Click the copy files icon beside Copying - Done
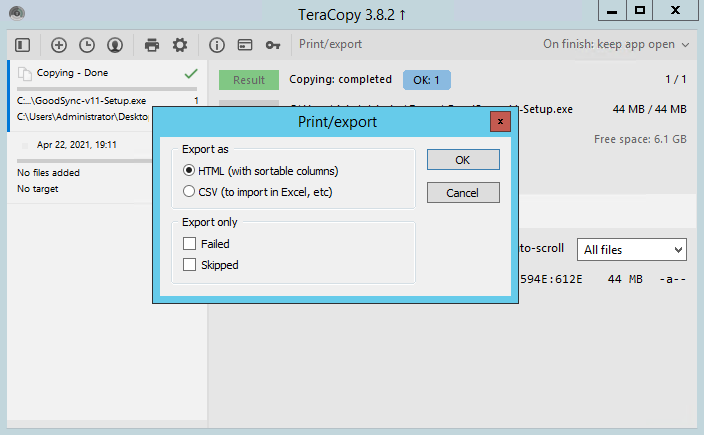Viewport: 704px width, 435px height. click(24, 73)
